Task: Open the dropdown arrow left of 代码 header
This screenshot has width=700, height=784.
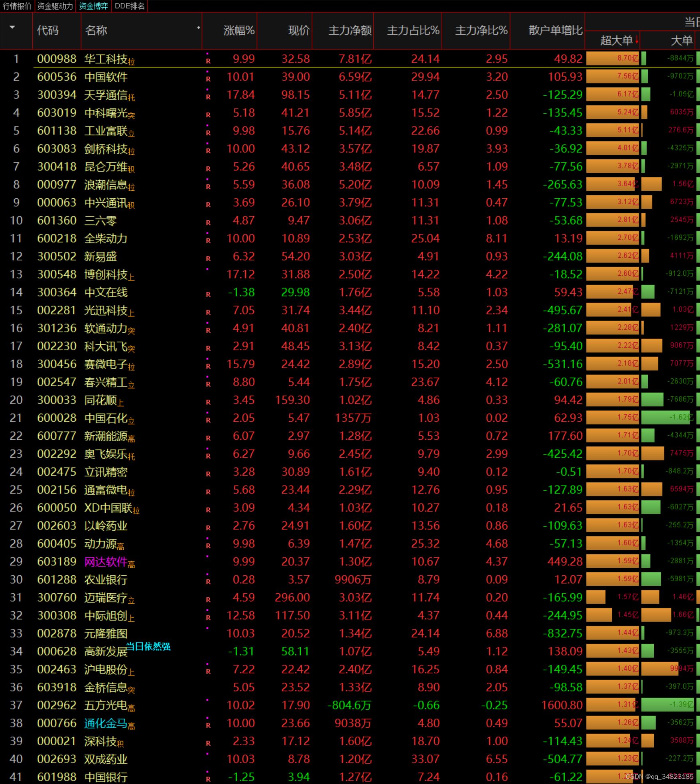Action: 12,28
